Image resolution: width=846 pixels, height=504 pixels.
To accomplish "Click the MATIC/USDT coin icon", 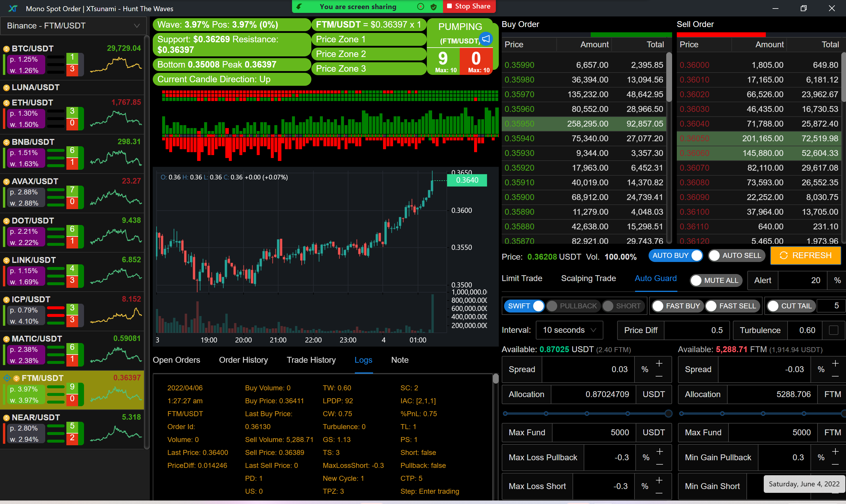I will 6,339.
